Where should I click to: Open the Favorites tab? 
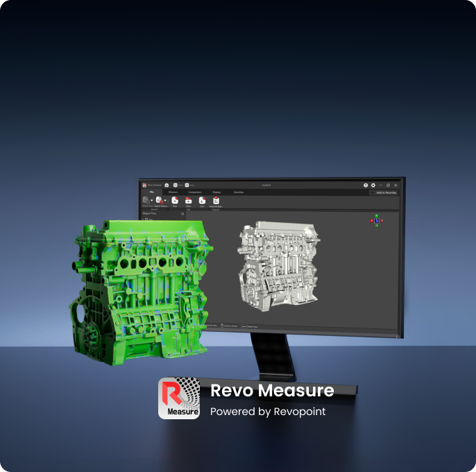click(x=238, y=192)
